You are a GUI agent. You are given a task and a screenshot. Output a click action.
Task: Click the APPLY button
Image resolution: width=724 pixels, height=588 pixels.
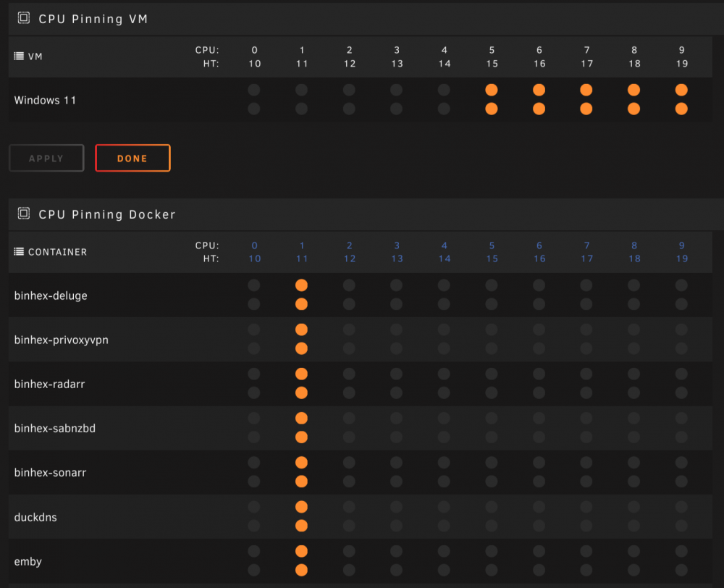(46, 158)
